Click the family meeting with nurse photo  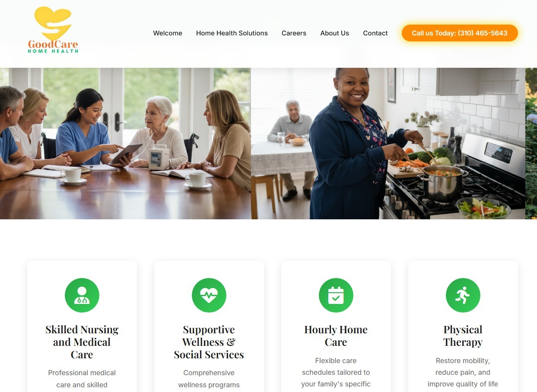tap(125, 143)
